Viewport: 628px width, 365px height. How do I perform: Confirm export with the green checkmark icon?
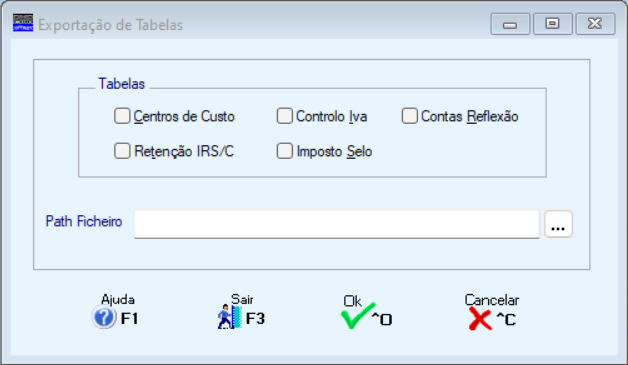(x=358, y=316)
